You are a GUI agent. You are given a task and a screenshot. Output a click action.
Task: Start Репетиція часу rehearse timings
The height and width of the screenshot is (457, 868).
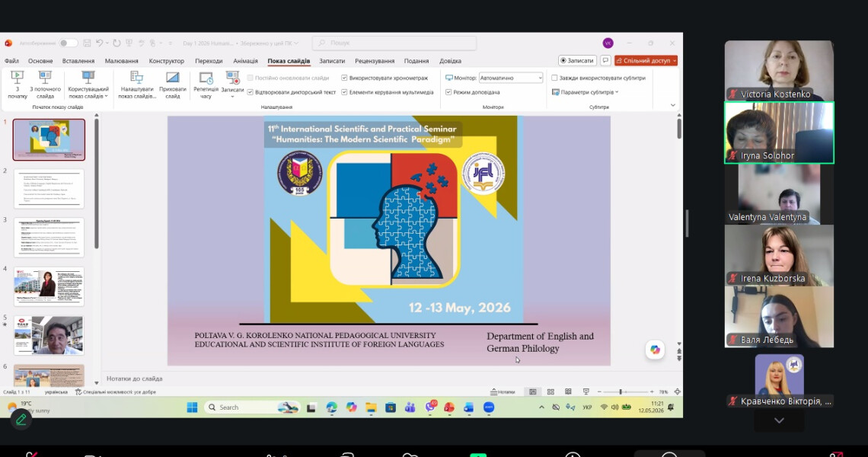(206, 85)
